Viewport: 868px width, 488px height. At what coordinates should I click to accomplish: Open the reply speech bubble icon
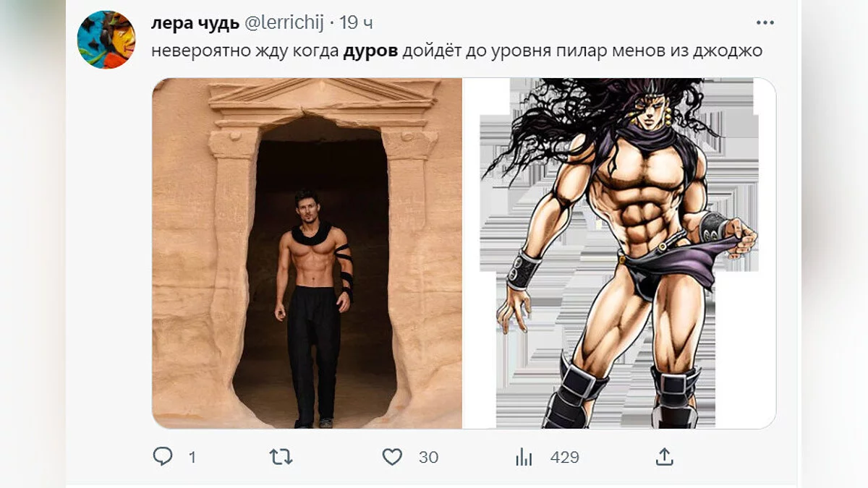coord(163,456)
